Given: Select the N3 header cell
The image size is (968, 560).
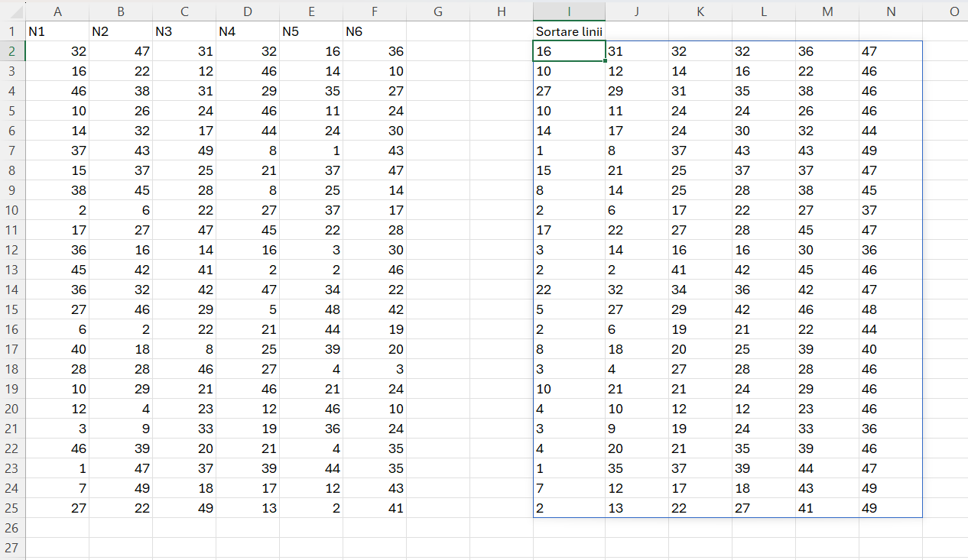Looking at the screenshot, I should pyautogui.click(x=184, y=31).
